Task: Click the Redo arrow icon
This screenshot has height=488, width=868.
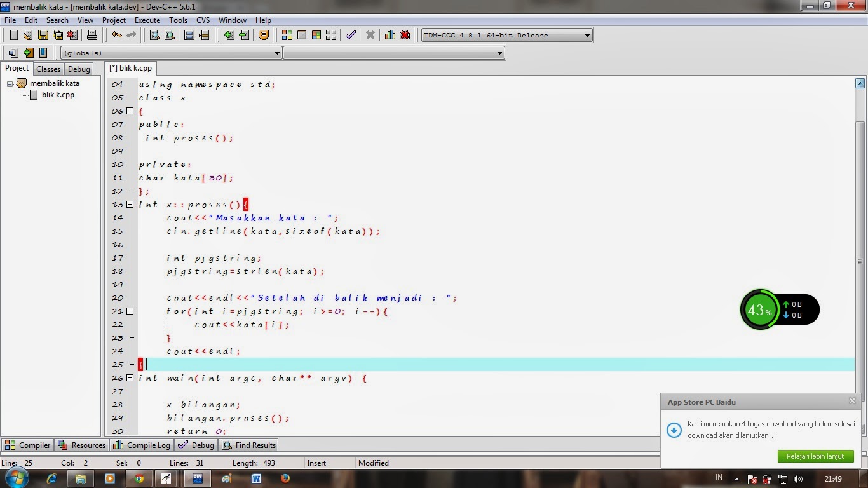Action: (x=131, y=35)
